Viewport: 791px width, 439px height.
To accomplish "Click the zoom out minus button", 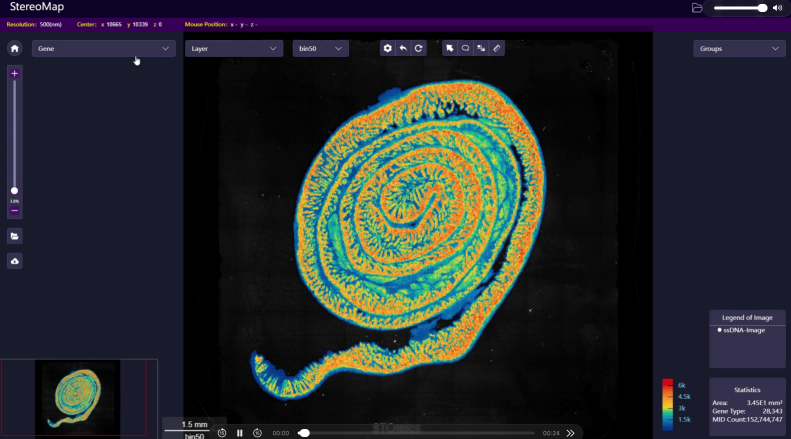I will 14,211.
